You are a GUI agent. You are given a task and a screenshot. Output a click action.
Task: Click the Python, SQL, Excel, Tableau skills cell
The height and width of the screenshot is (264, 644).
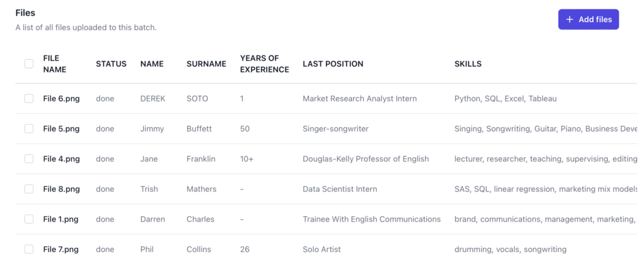tap(505, 98)
